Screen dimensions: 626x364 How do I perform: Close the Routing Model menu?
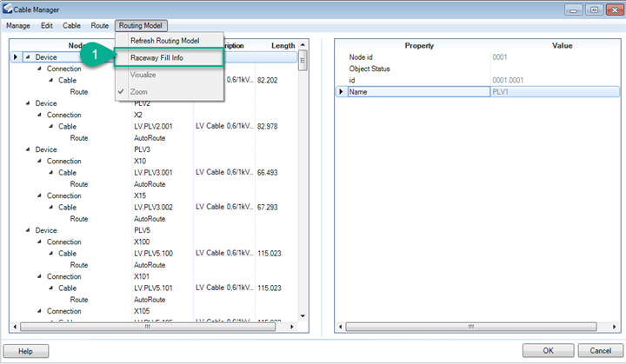pos(141,25)
